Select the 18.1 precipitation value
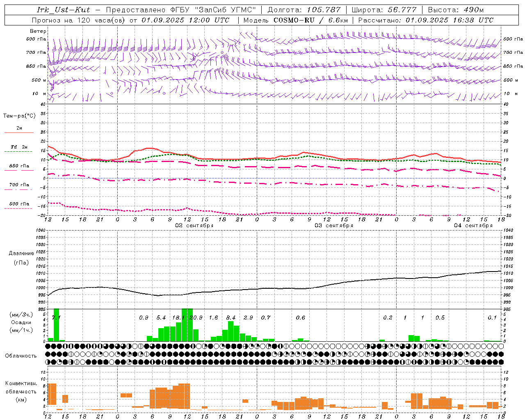Viewport: 525px width, 420px height. coord(178,318)
